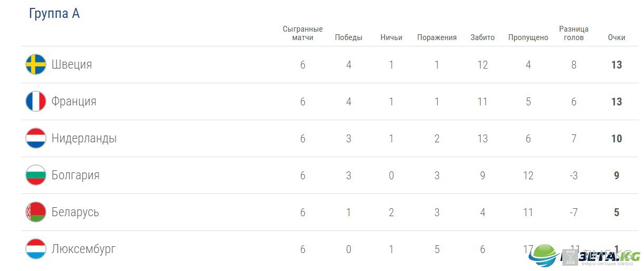The image size is (644, 271).
Task: Sort by Очки column header
Action: pyautogui.click(x=617, y=37)
